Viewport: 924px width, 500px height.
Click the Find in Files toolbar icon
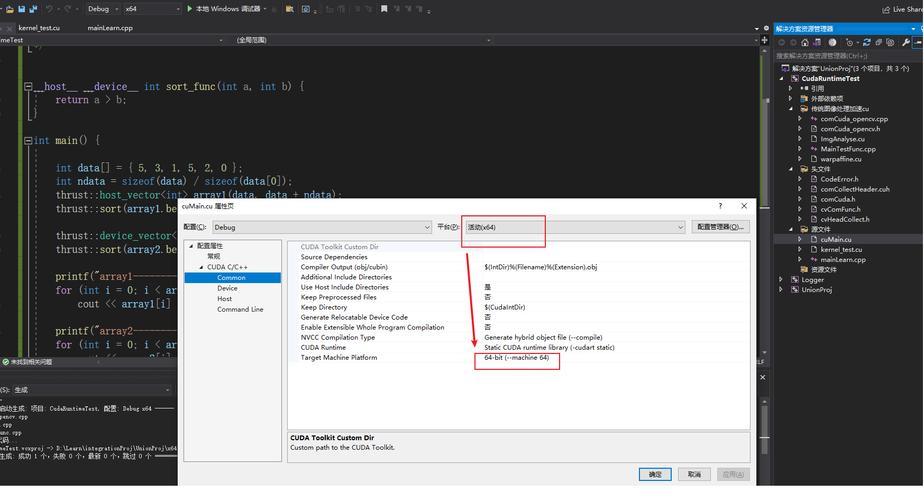pos(289,9)
